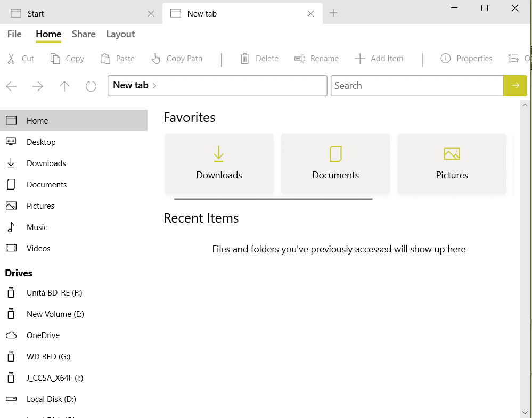Click the Favorites horizontal scrollbar
This screenshot has width=532, height=418.
pyautogui.click(x=273, y=199)
